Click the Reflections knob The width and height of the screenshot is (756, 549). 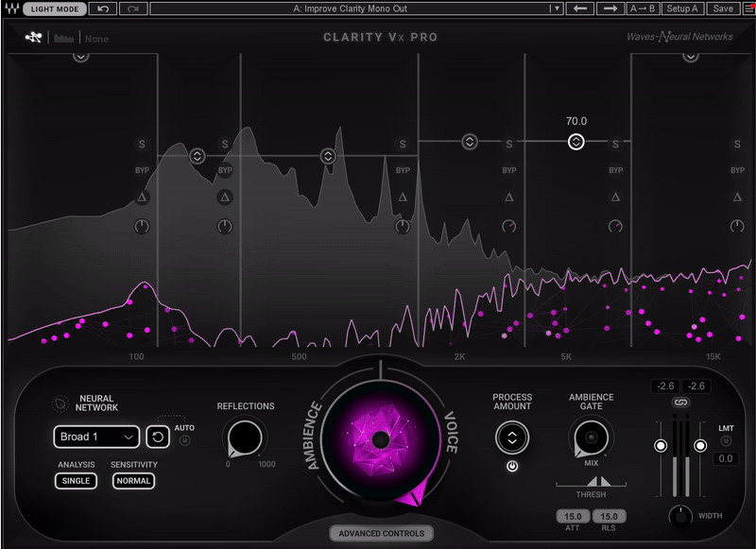pos(245,437)
